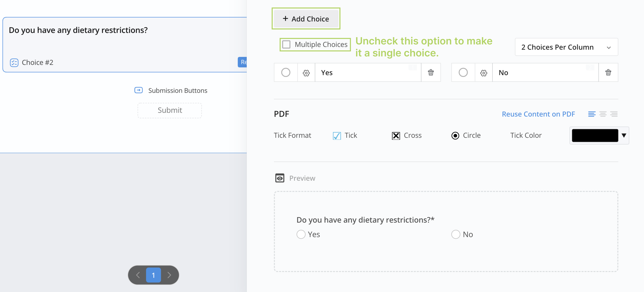The height and width of the screenshot is (292, 644).
Task: Select Tick as the tick format
Action: click(337, 136)
